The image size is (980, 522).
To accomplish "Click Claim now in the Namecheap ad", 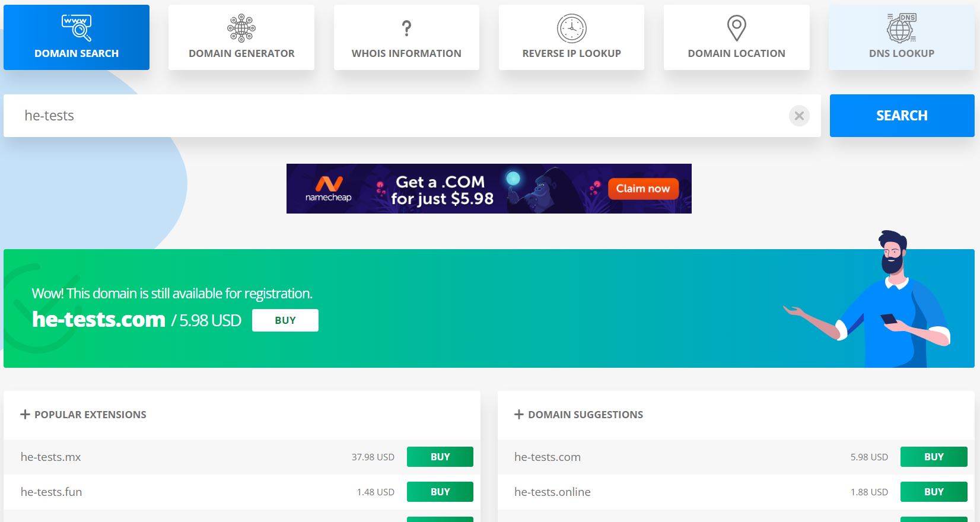I will pos(642,189).
